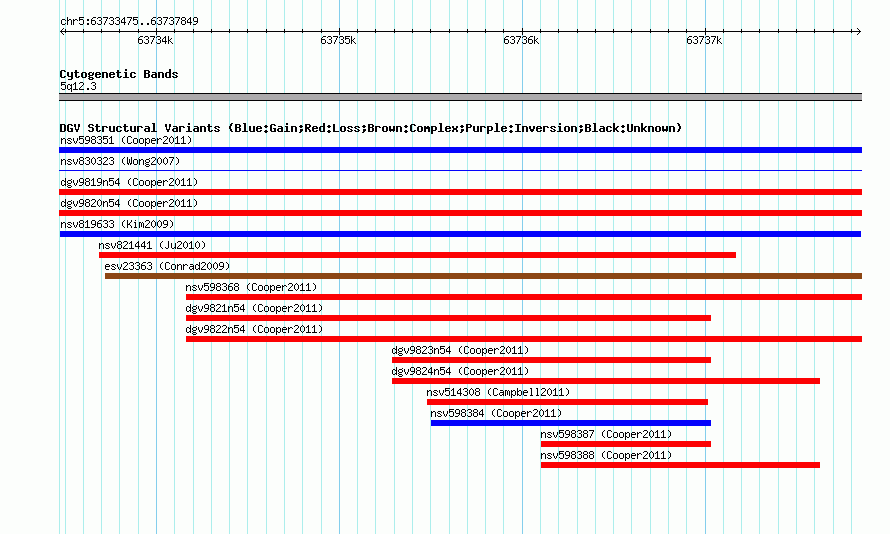Screen dimensions: 890x534
Task: Click the esv23363 (Conrad2009) label
Action: tap(167, 266)
